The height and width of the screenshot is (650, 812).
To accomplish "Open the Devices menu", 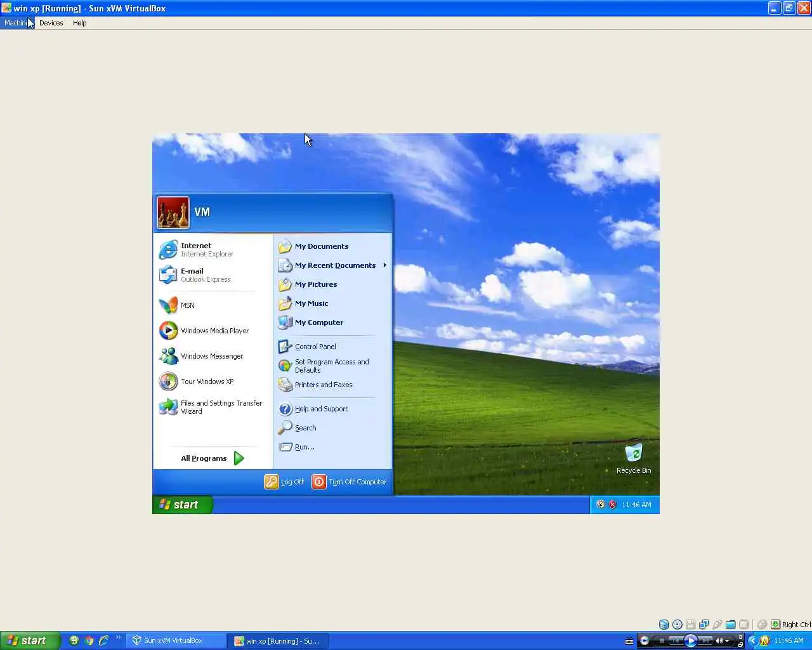I will point(51,23).
